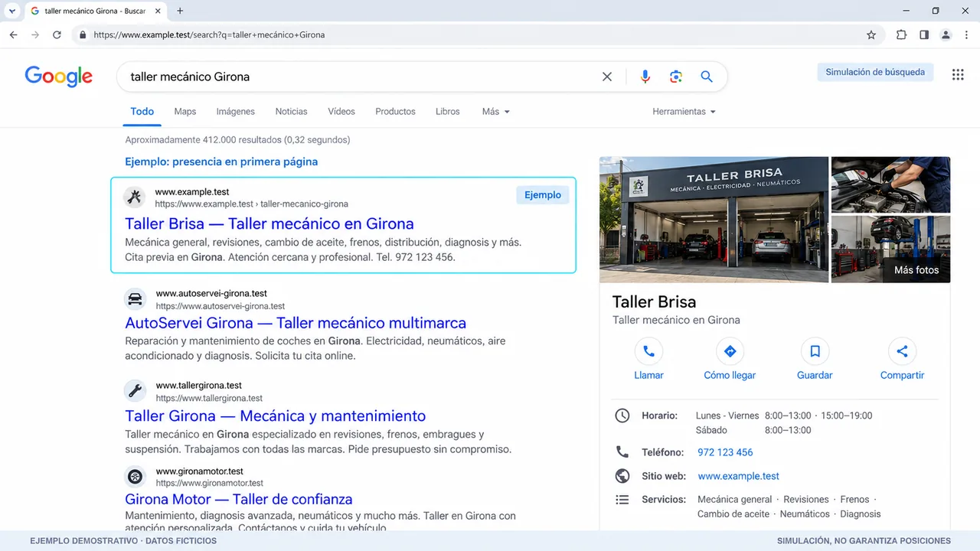The height and width of the screenshot is (551, 980).
Task: Save Taller Brisa with the Guardar icon
Action: tap(815, 351)
